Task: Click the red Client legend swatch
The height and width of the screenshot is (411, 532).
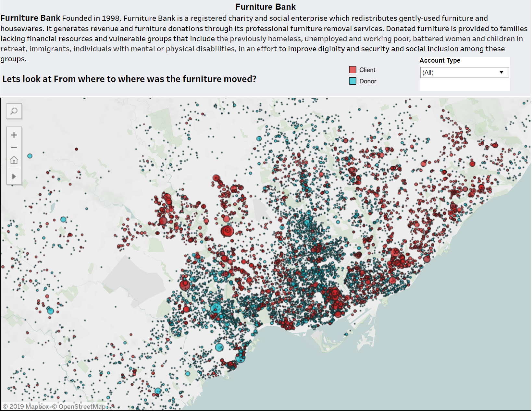Action: coord(353,70)
